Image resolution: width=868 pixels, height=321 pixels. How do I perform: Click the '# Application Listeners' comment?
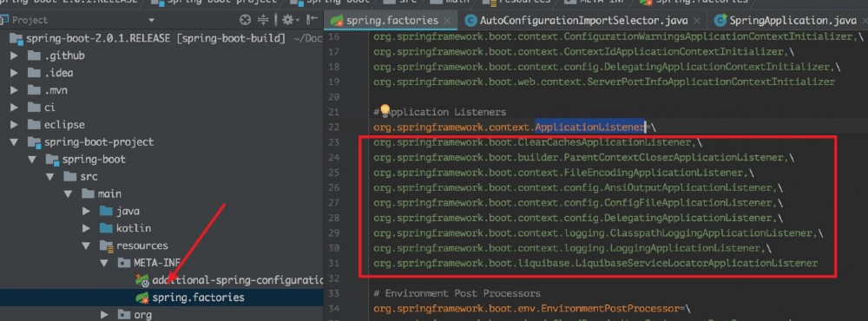click(x=439, y=112)
